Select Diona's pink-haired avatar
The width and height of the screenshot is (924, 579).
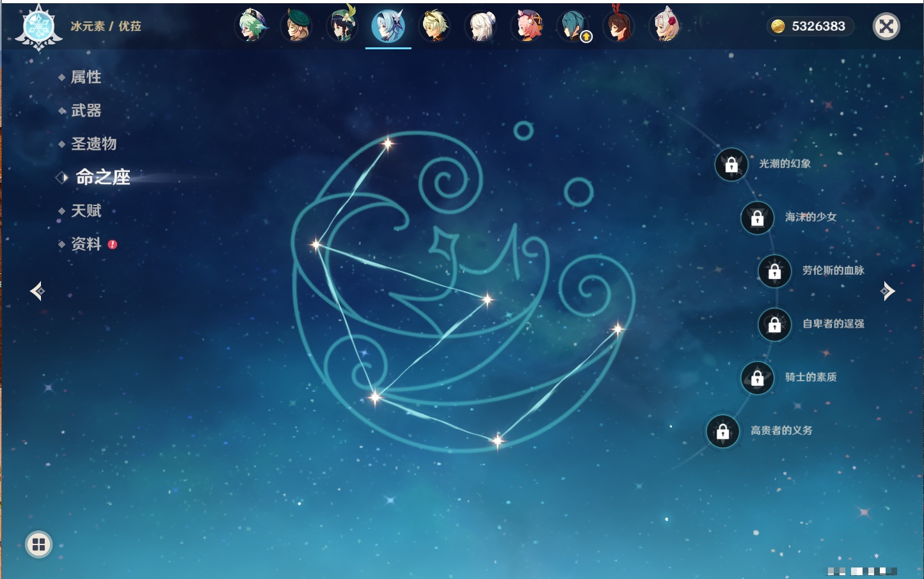(528, 26)
